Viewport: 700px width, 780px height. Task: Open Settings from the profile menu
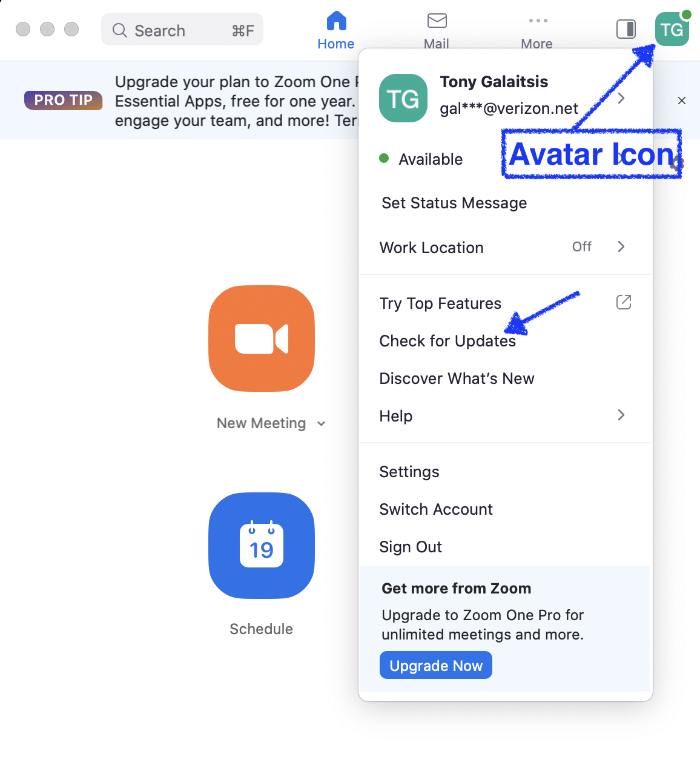point(409,472)
